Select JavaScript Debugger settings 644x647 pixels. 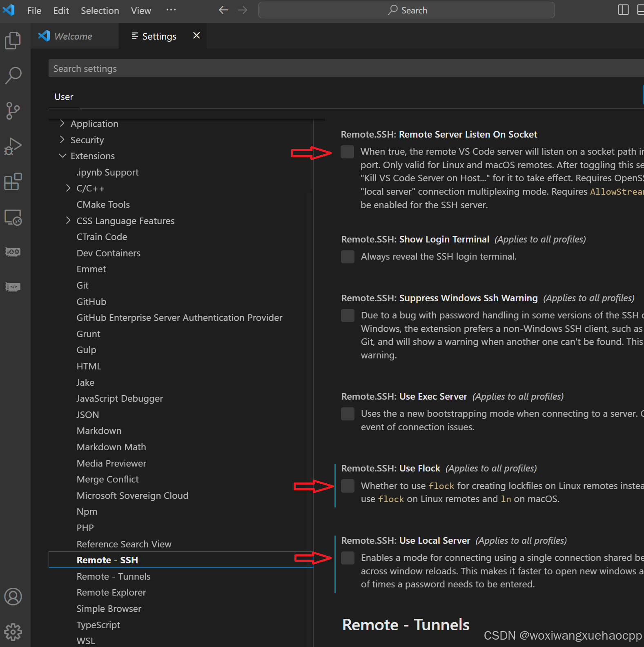pyautogui.click(x=120, y=398)
